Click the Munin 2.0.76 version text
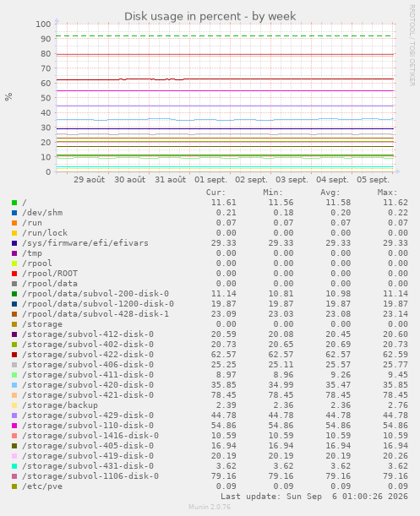This screenshot has height=516, width=420. click(210, 507)
